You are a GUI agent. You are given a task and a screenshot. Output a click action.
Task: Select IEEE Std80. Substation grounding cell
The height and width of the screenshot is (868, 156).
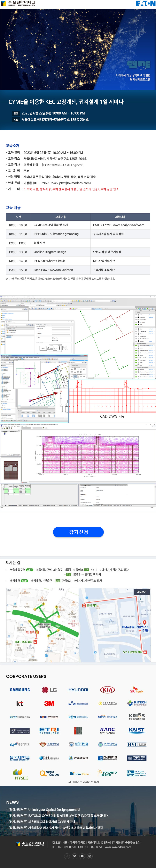click(60, 234)
